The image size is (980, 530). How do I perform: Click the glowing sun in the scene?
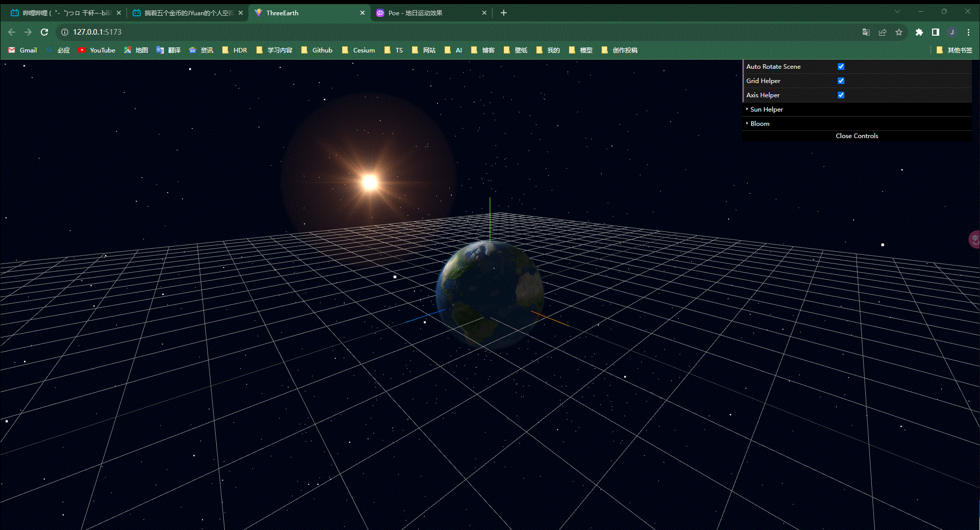coord(370,182)
